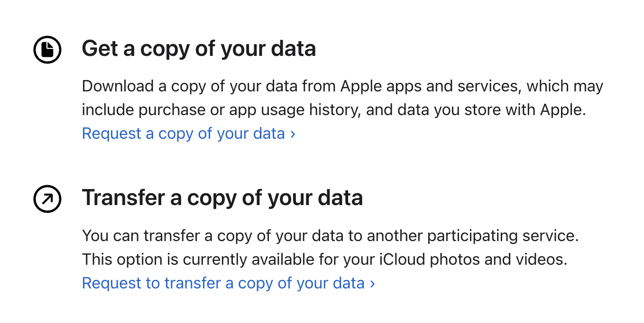
Task: Expand the Get a copy of your data section
Action: (199, 48)
